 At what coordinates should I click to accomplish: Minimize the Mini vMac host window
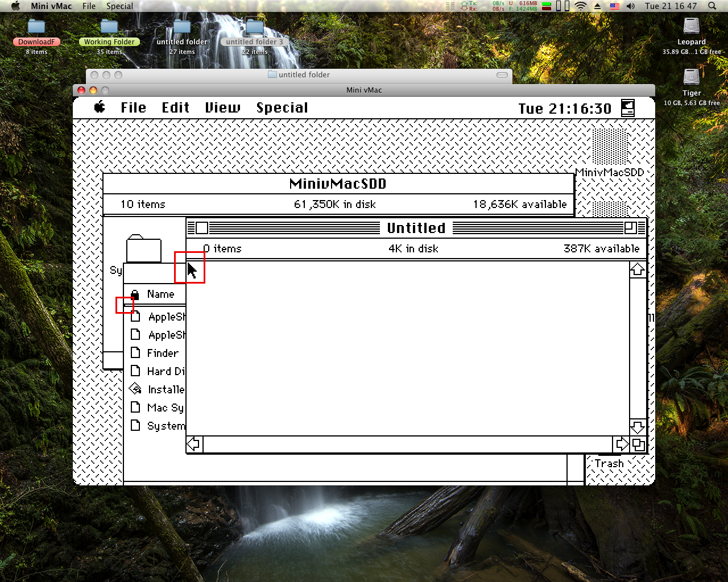tap(93, 90)
